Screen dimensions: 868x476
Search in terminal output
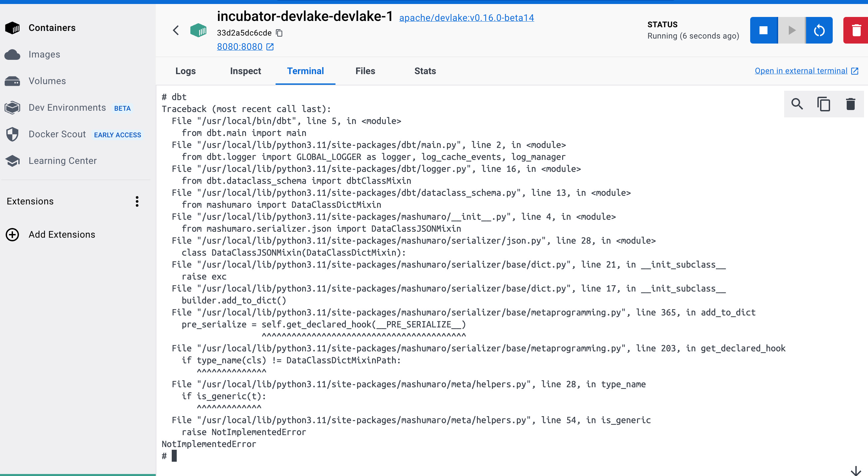[x=797, y=104]
